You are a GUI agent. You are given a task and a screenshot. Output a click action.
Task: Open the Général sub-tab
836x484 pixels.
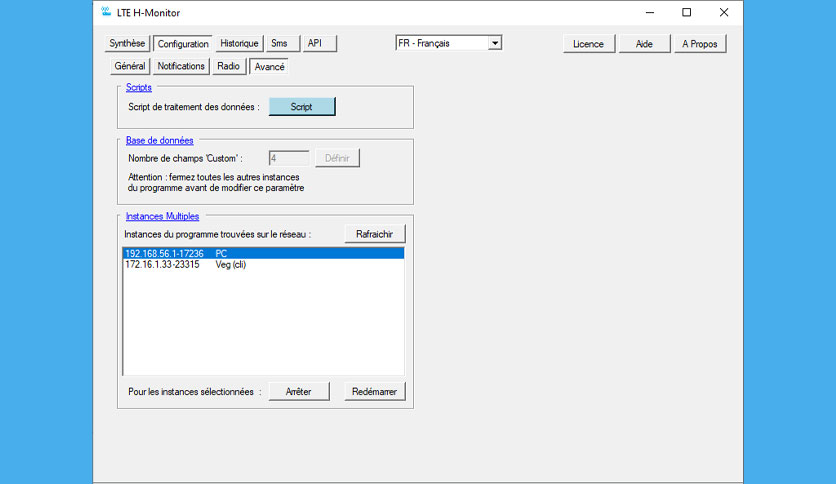[130, 66]
